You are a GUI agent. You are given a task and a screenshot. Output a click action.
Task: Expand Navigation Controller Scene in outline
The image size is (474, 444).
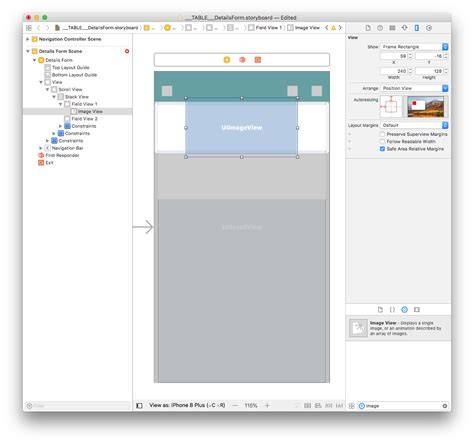tap(28, 39)
